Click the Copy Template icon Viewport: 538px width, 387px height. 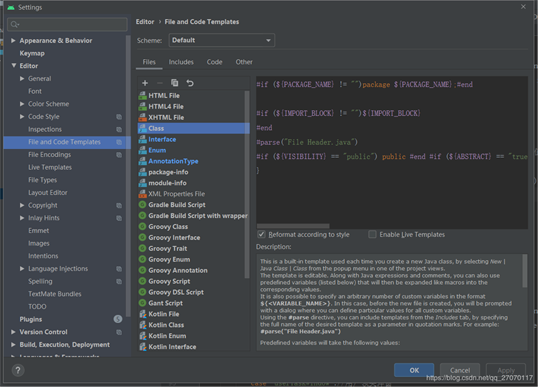[x=175, y=83]
